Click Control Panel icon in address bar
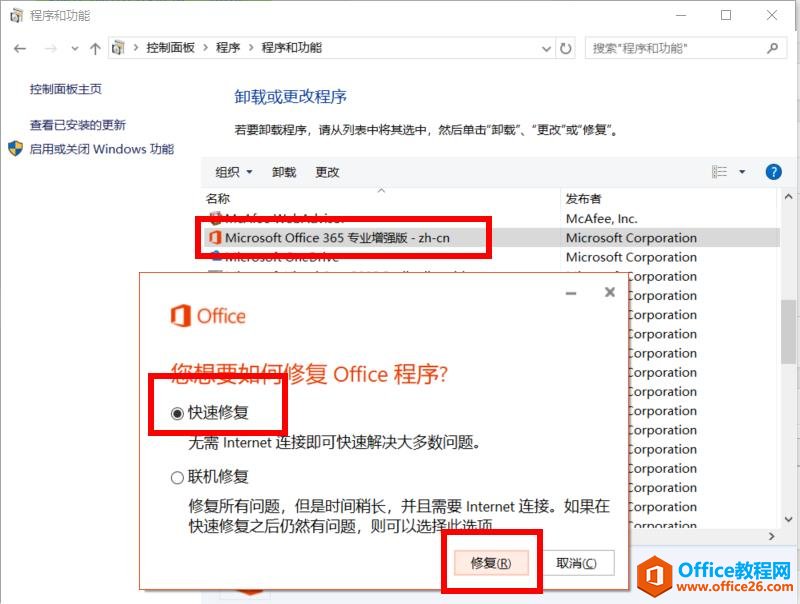This screenshot has width=800, height=604. pyautogui.click(x=118, y=48)
